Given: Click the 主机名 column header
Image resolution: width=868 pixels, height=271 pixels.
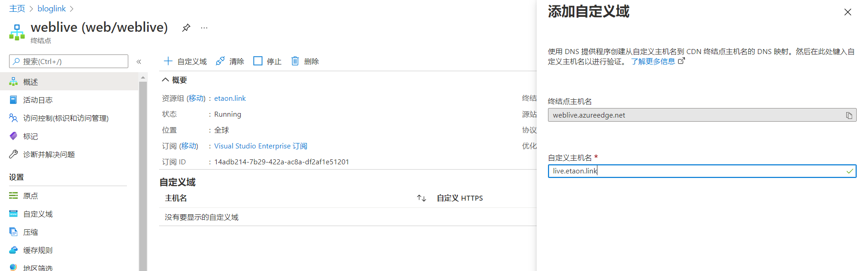Looking at the screenshot, I should pos(176,198).
